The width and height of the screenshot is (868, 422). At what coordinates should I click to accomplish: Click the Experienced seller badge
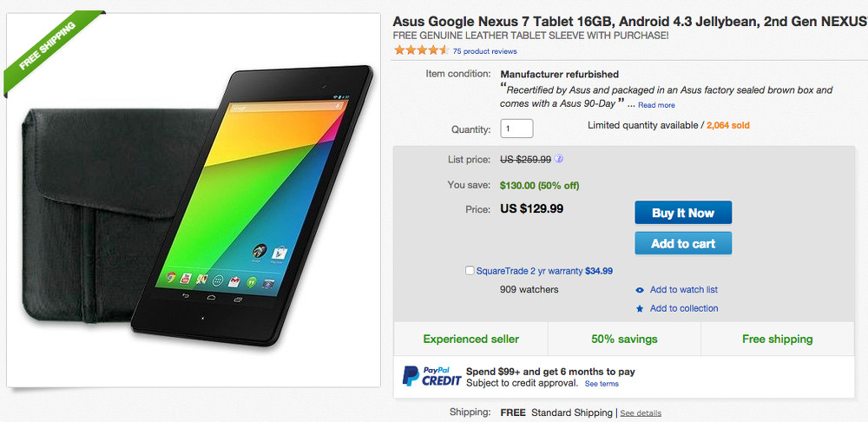point(470,339)
